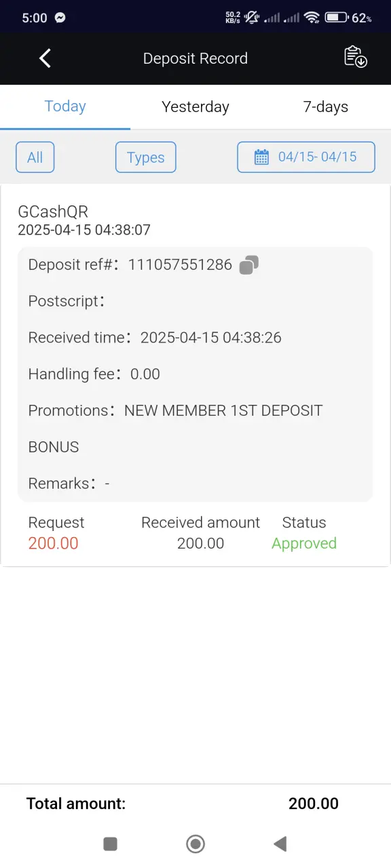Tap the back arrow in the header
The image size is (391, 868).
pos(45,58)
